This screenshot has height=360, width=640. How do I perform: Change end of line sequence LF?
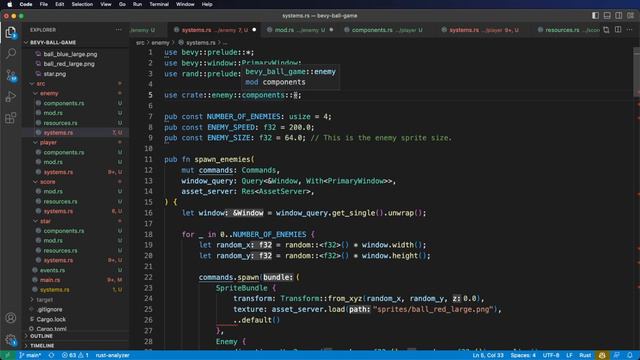tap(569, 356)
